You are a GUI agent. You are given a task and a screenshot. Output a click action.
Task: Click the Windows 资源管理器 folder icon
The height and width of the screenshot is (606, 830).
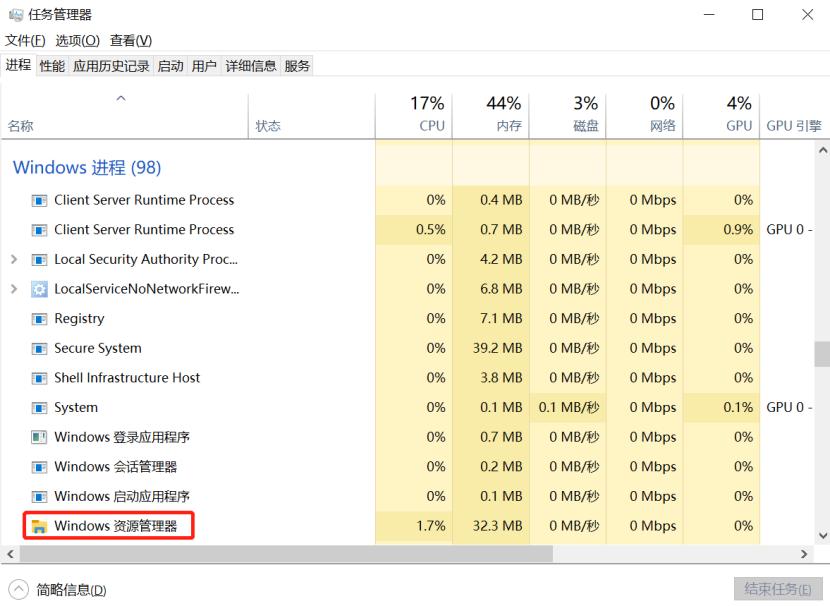click(x=39, y=525)
